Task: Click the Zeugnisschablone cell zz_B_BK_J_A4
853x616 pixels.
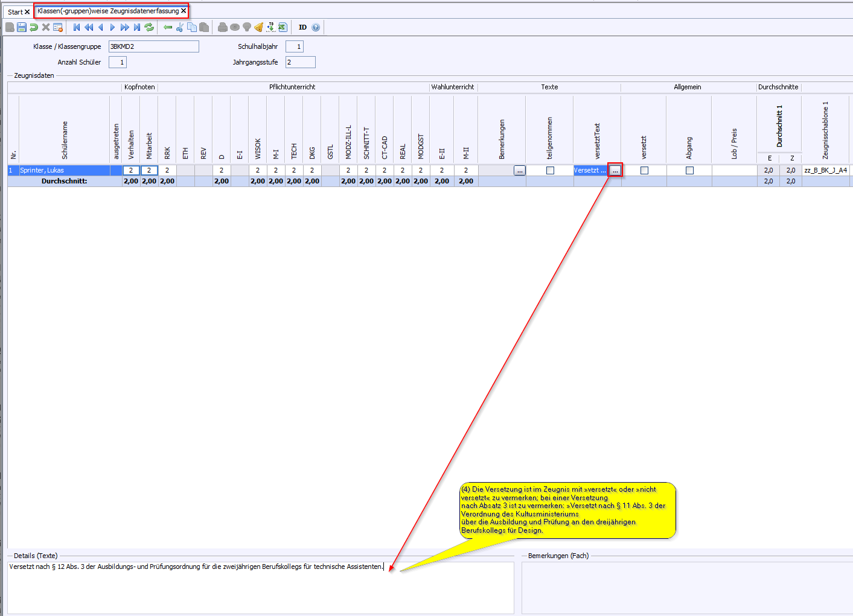Action: click(825, 171)
